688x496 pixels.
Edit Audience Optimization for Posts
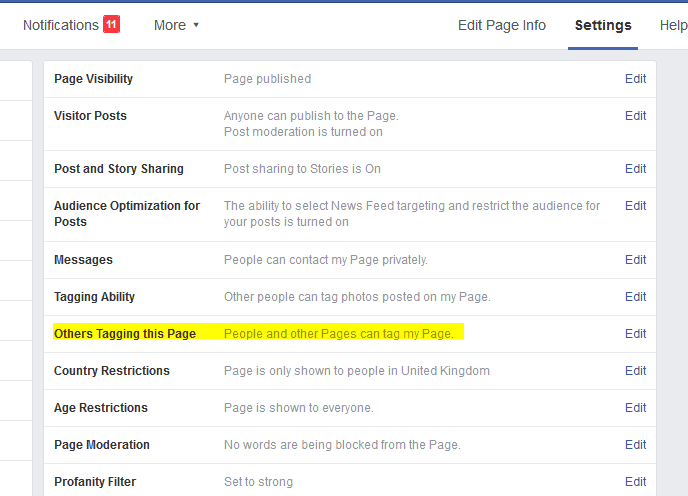point(635,205)
